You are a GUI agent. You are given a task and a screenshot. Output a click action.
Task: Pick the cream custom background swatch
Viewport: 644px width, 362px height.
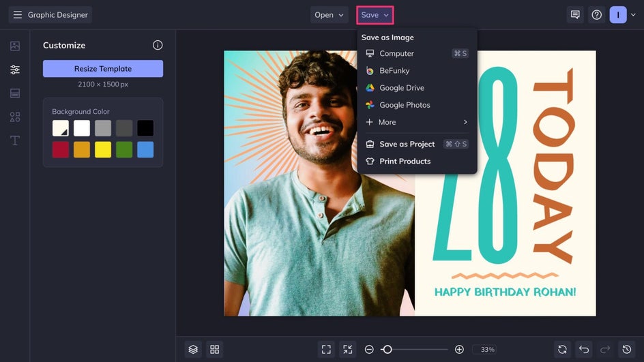point(60,128)
